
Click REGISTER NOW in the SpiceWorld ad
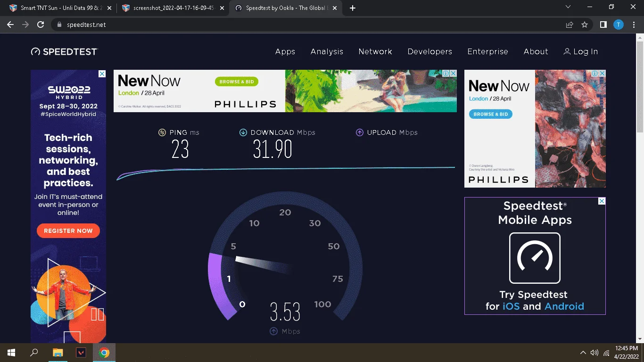pyautogui.click(x=68, y=230)
